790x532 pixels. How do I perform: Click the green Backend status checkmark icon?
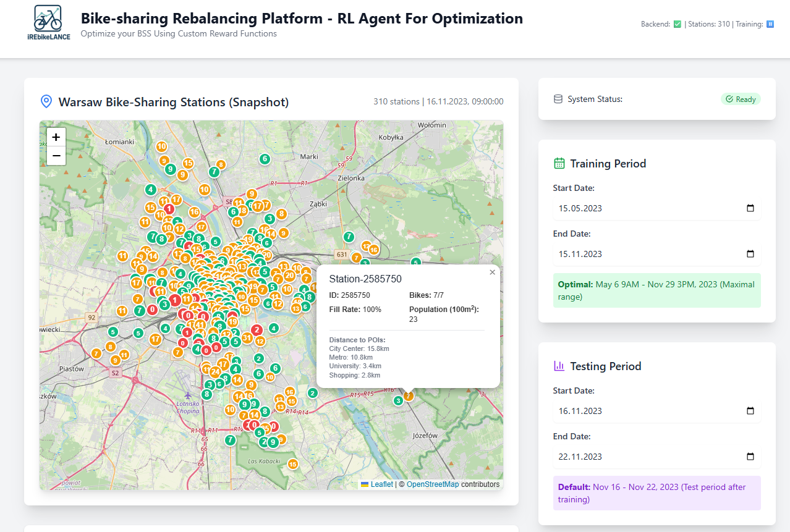click(x=677, y=24)
